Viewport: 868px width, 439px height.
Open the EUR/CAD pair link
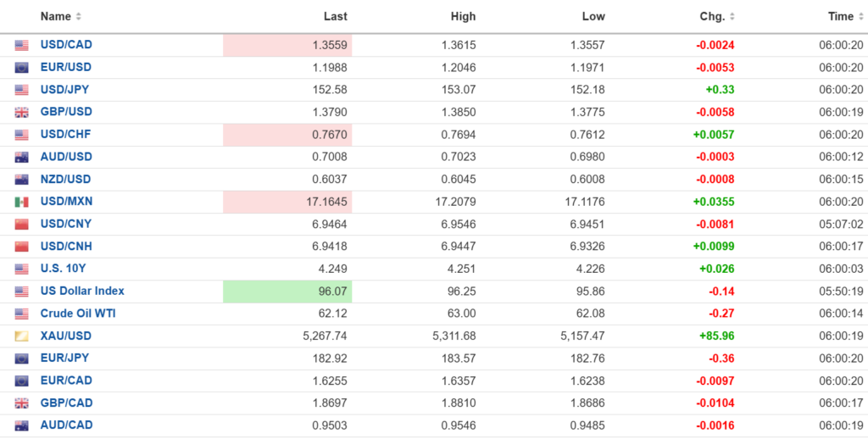point(66,381)
